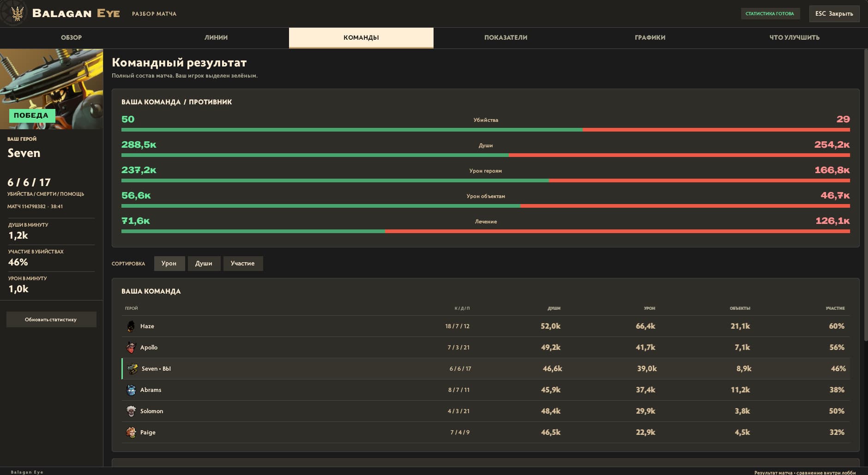Click Solomon hero portrait icon
Screen dimensions: 868x475
[x=131, y=411]
